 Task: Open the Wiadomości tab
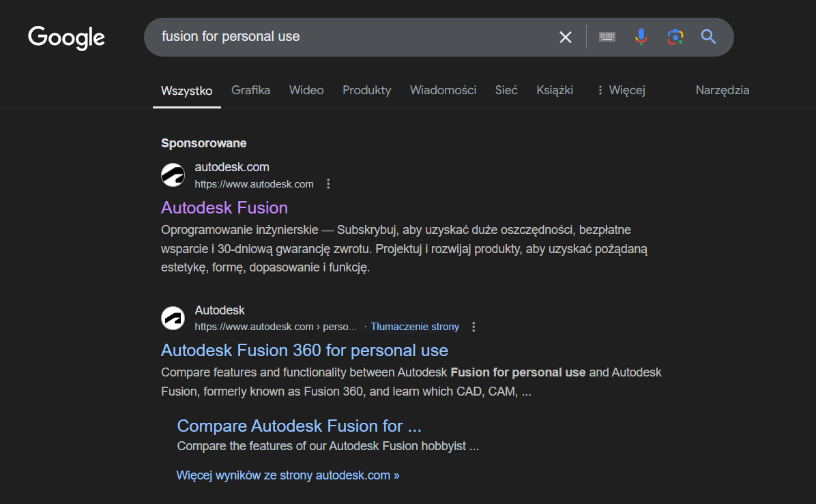443,90
